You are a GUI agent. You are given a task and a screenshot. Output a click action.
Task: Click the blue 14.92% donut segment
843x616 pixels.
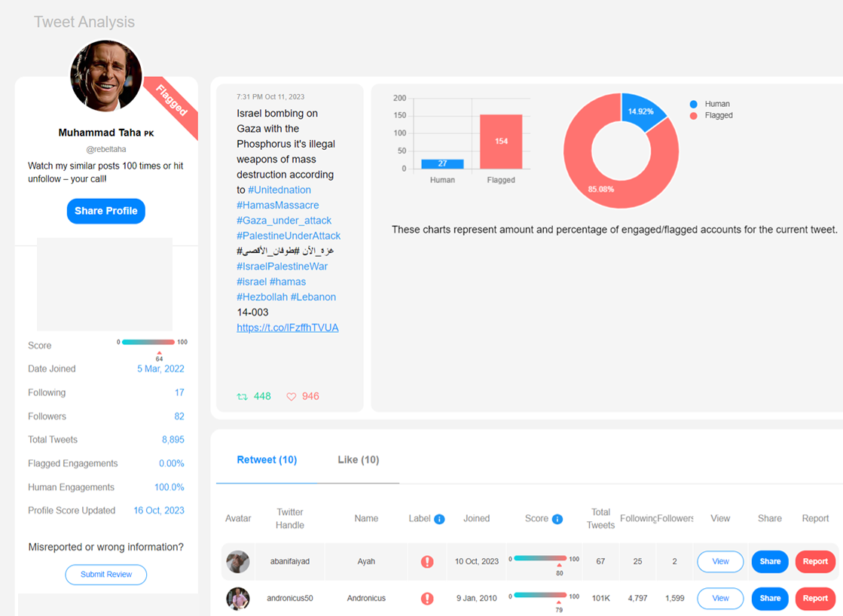click(x=641, y=111)
